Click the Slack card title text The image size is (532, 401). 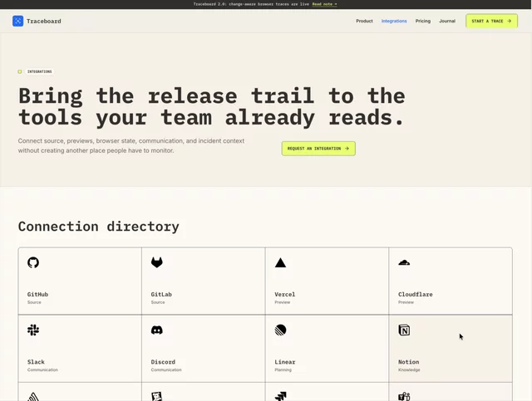click(x=36, y=362)
